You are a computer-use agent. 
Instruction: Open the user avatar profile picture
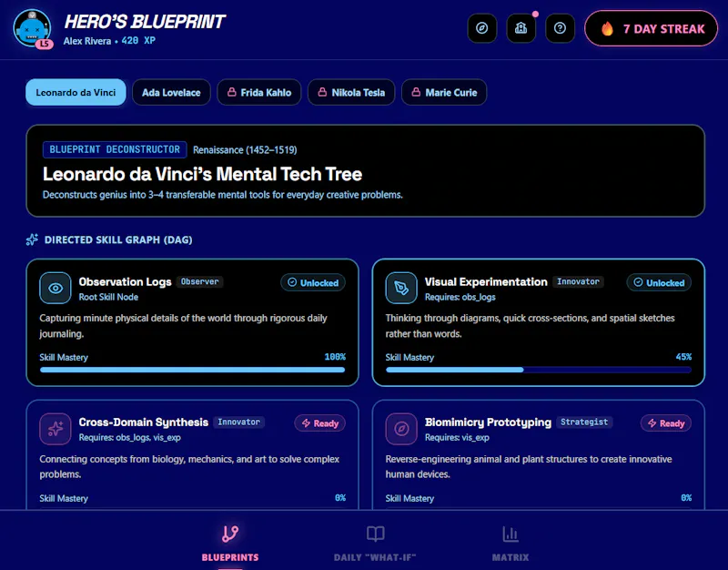click(x=32, y=28)
